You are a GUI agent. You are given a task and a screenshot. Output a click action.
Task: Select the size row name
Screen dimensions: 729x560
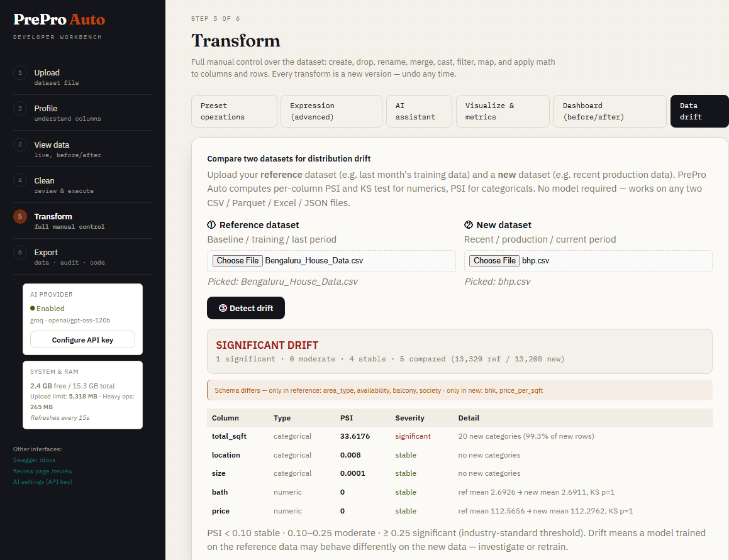tap(218, 473)
